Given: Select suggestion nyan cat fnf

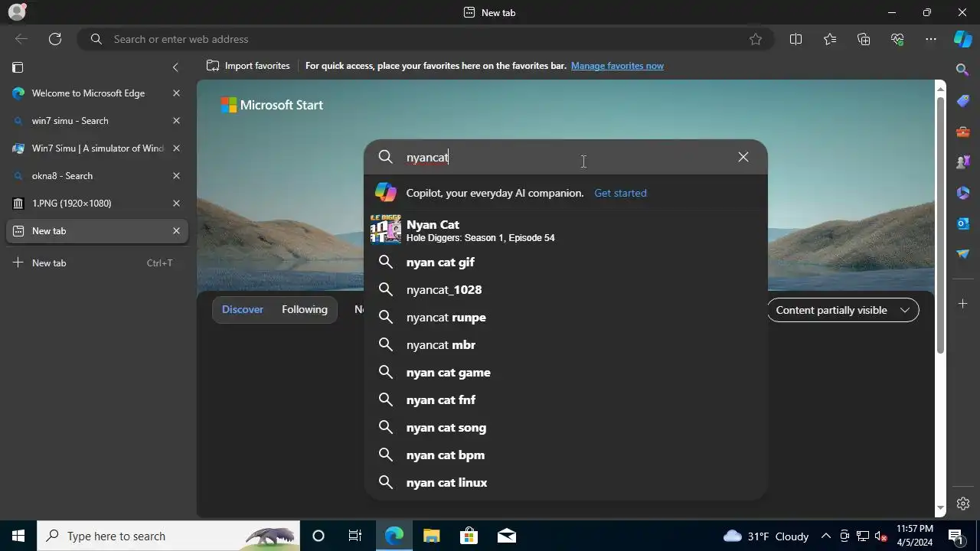Looking at the screenshot, I should [566, 399].
